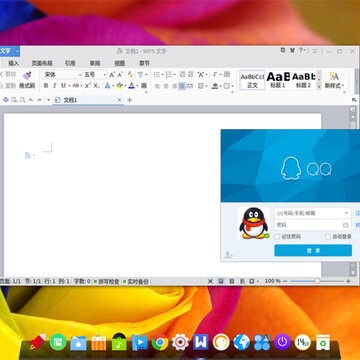Select the 标题 1 heading style
This screenshot has width=360, height=360.
coord(278,80)
